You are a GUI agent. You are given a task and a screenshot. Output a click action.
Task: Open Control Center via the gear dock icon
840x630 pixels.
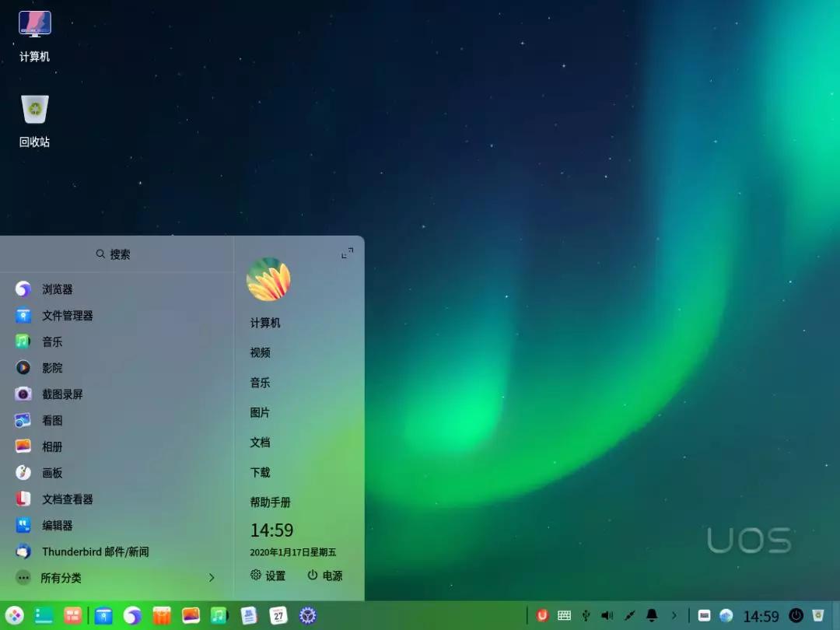(x=307, y=615)
